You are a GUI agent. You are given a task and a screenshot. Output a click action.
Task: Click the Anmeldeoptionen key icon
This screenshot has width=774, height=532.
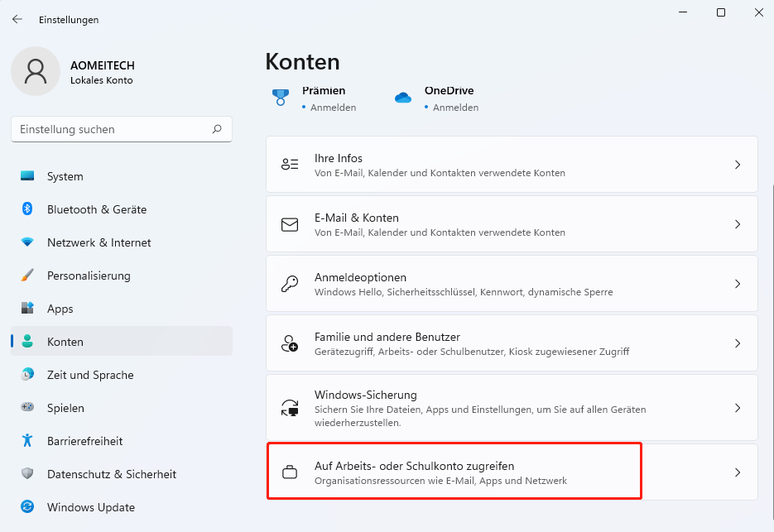tap(290, 284)
